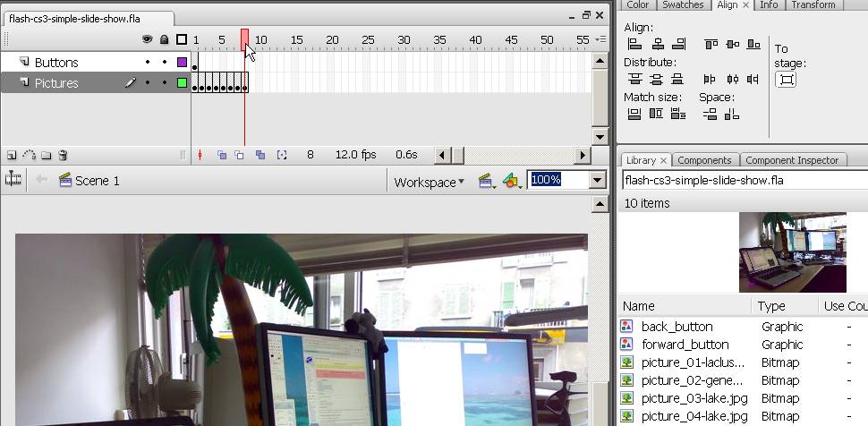This screenshot has height=426, width=868.
Task: Align left edge
Action: click(634, 44)
